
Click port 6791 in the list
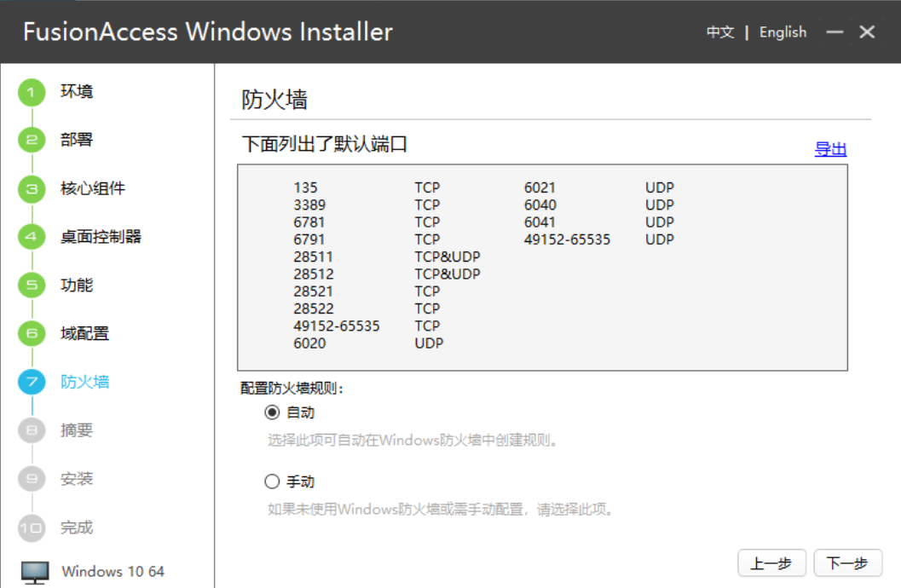pos(309,239)
